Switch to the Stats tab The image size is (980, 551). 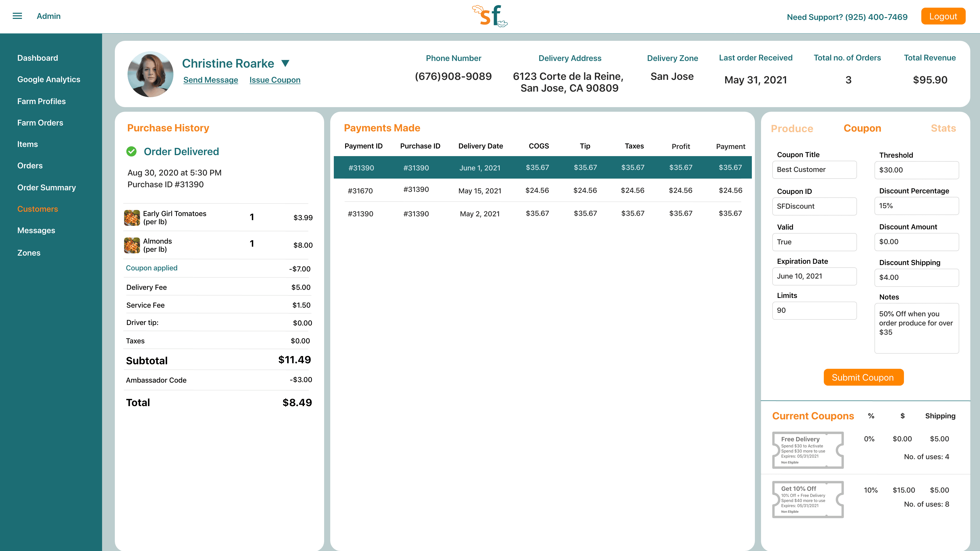point(943,128)
